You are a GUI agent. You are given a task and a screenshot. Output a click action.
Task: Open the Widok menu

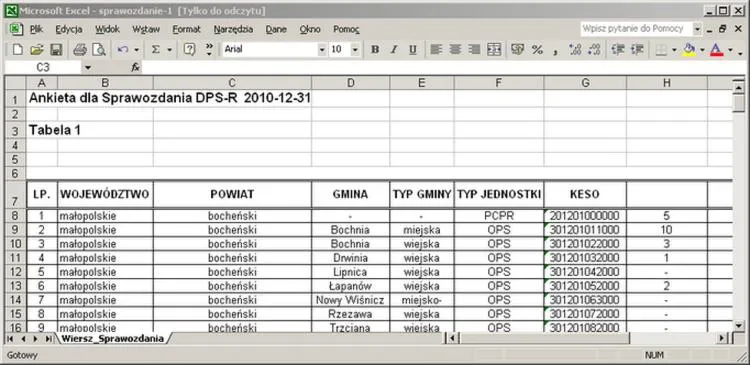coord(107,29)
